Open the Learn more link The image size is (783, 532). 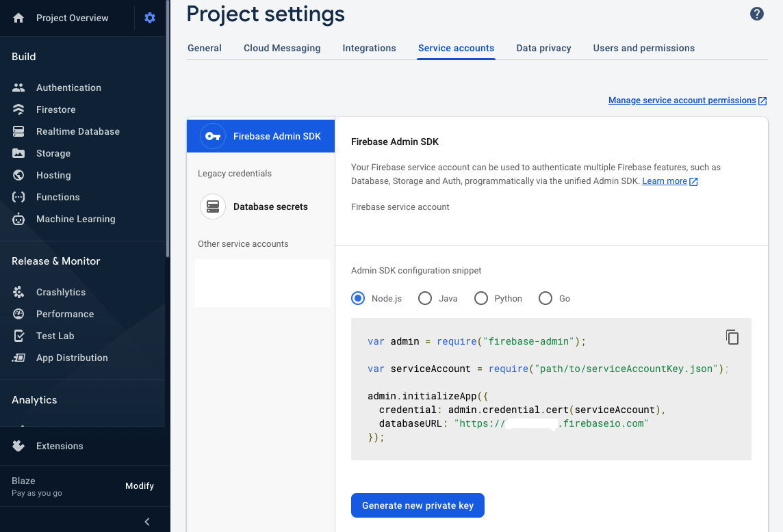tap(665, 181)
